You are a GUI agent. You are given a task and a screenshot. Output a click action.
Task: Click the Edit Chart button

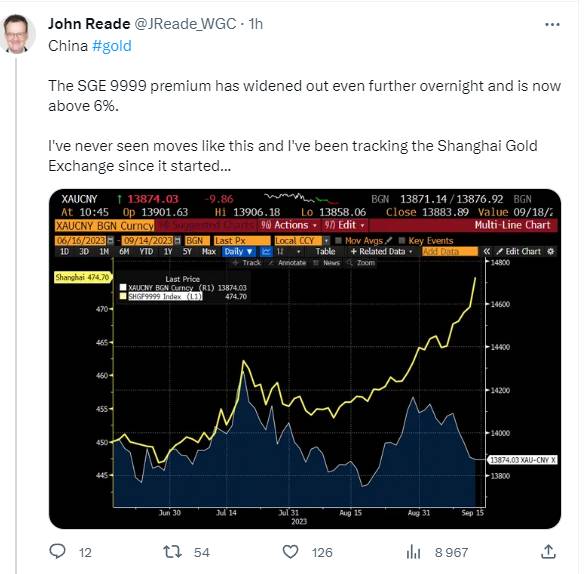(518, 252)
